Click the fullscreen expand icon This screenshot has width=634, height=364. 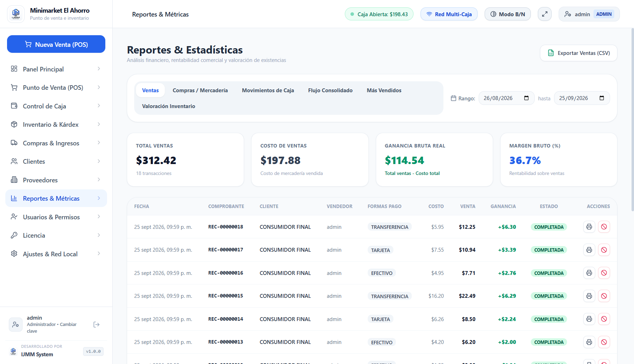pos(545,14)
